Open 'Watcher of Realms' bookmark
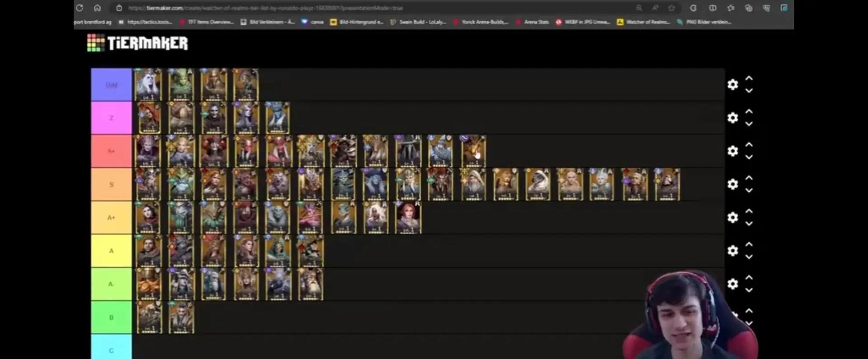The width and height of the screenshot is (868, 359). point(643,22)
